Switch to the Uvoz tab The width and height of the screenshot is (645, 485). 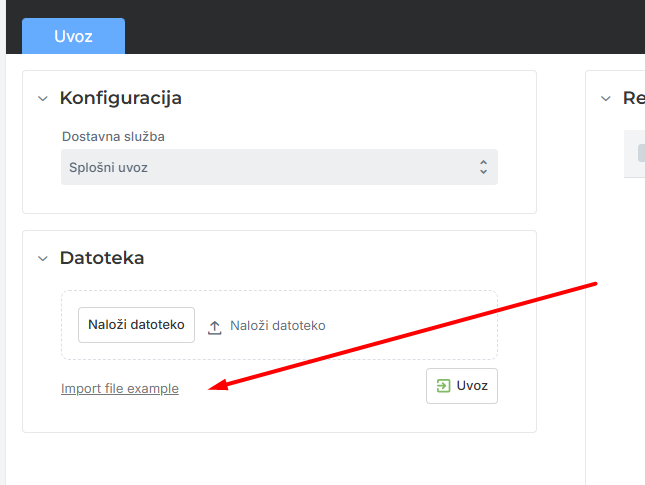[x=73, y=36]
